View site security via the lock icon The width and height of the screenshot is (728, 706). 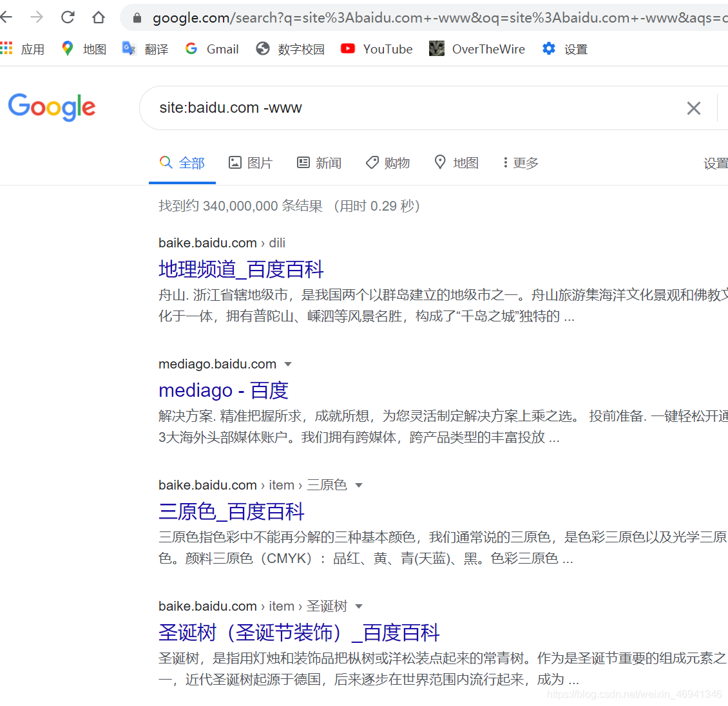(x=137, y=17)
